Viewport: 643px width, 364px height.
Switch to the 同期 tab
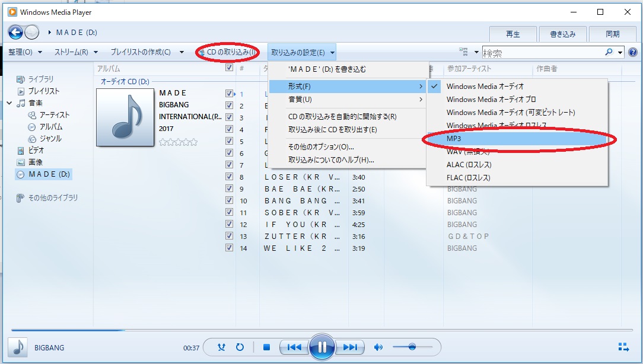tap(613, 34)
